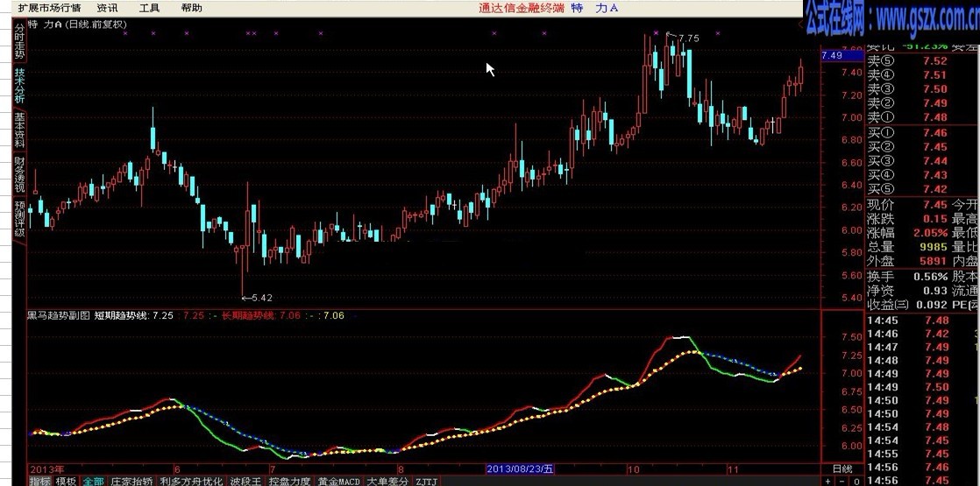Load the 控盘力度 indicator

click(x=289, y=481)
